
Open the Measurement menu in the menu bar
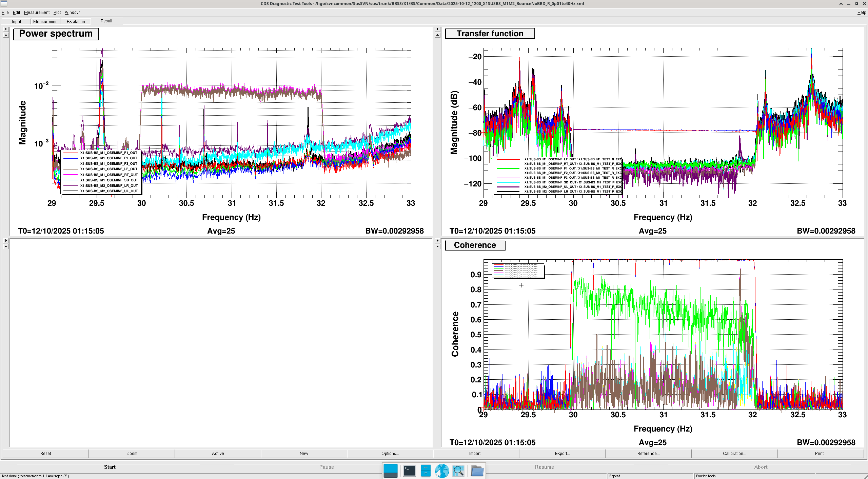tap(37, 13)
